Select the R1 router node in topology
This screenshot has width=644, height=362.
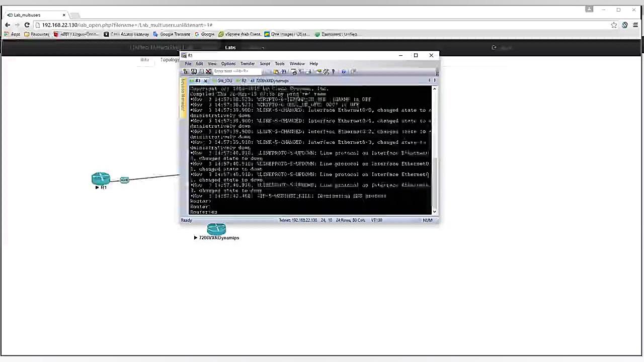click(x=101, y=178)
